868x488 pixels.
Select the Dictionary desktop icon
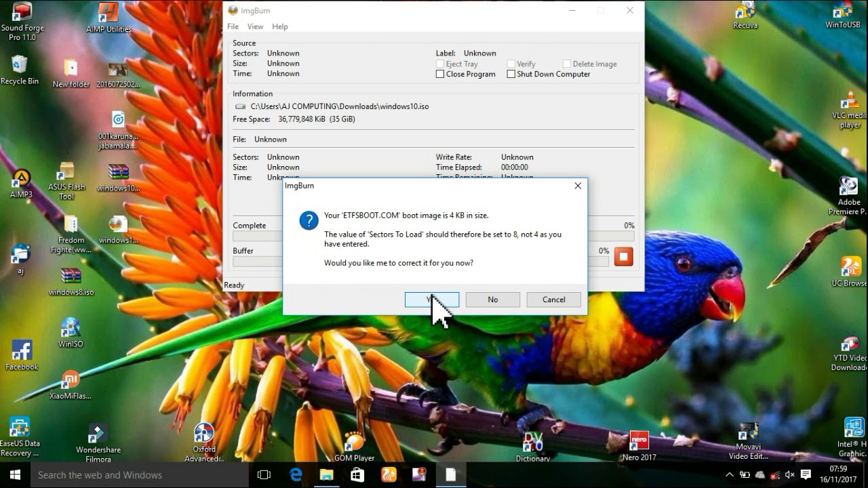533,447
